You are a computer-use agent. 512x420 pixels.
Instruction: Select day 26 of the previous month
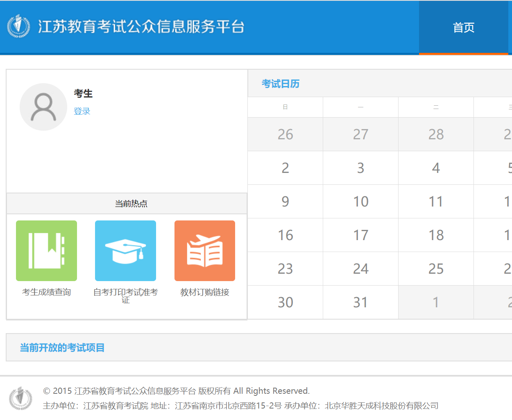point(285,134)
